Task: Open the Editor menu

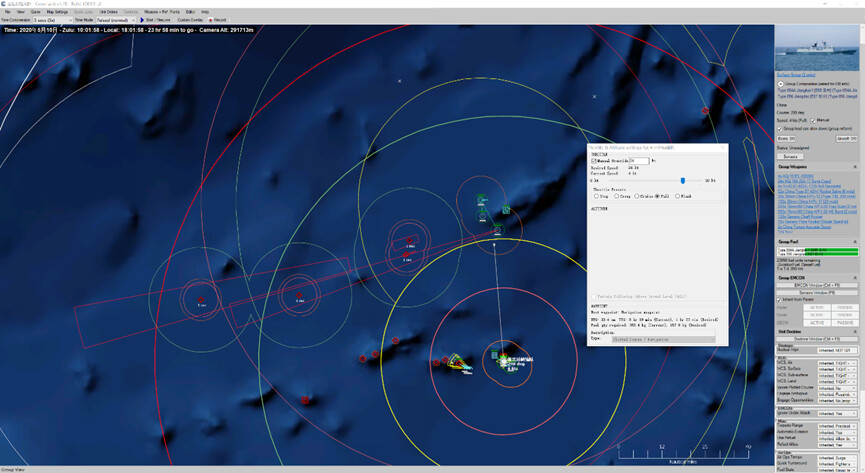Action: (190, 12)
